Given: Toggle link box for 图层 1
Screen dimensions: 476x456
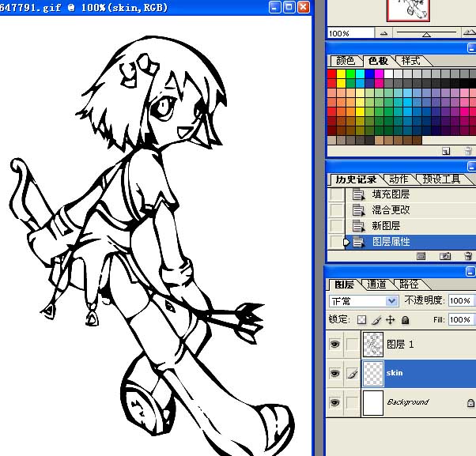Looking at the screenshot, I should tap(352, 345).
